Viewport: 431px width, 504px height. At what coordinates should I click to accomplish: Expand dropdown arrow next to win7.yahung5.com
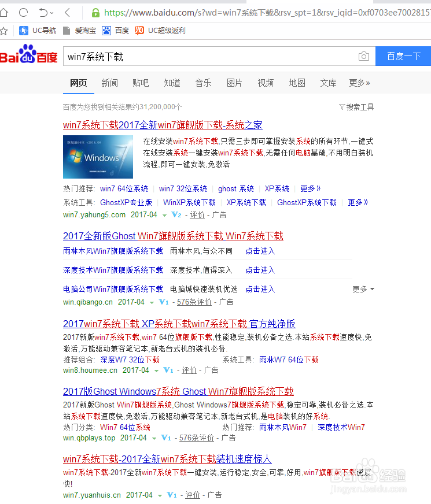(x=164, y=216)
